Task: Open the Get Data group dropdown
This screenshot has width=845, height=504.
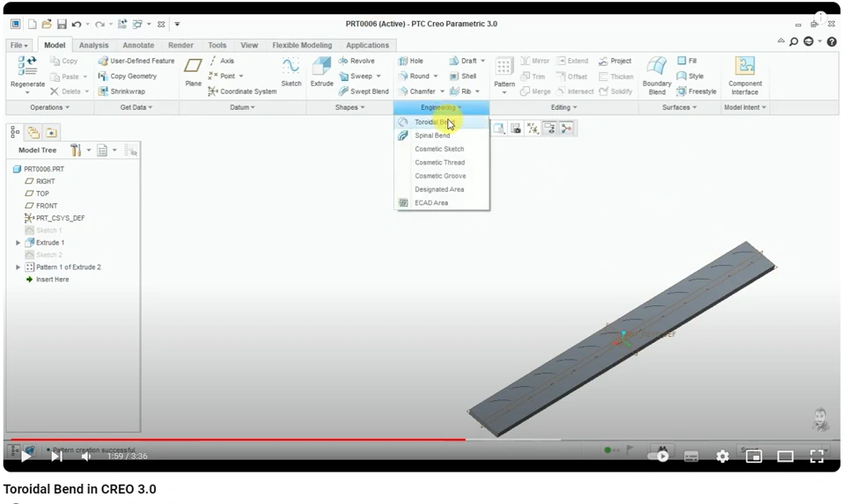Action: [x=136, y=107]
